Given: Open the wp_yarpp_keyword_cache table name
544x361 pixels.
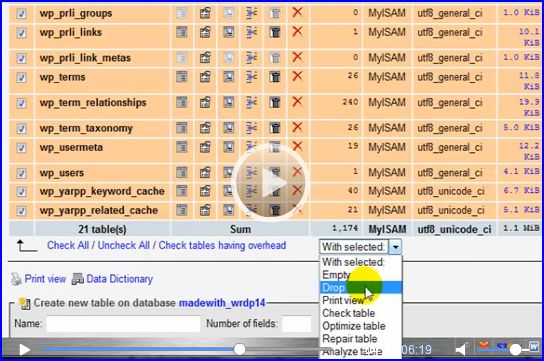Looking at the screenshot, I should (102, 191).
